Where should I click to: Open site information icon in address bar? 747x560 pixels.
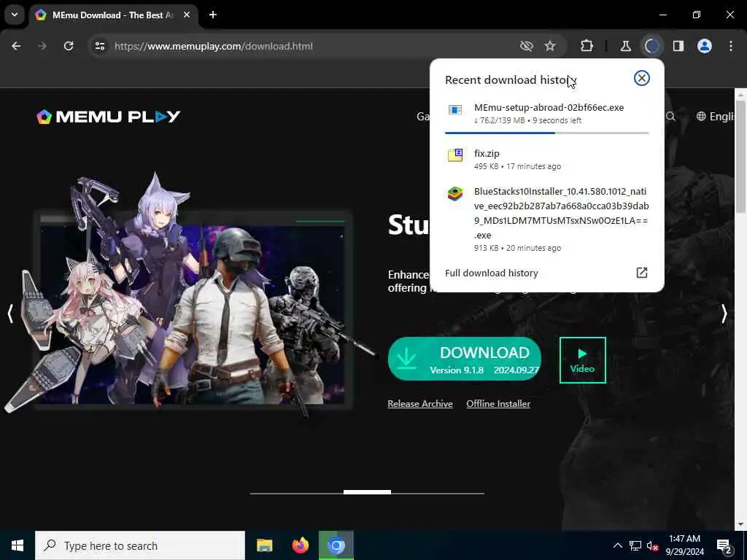(99, 46)
